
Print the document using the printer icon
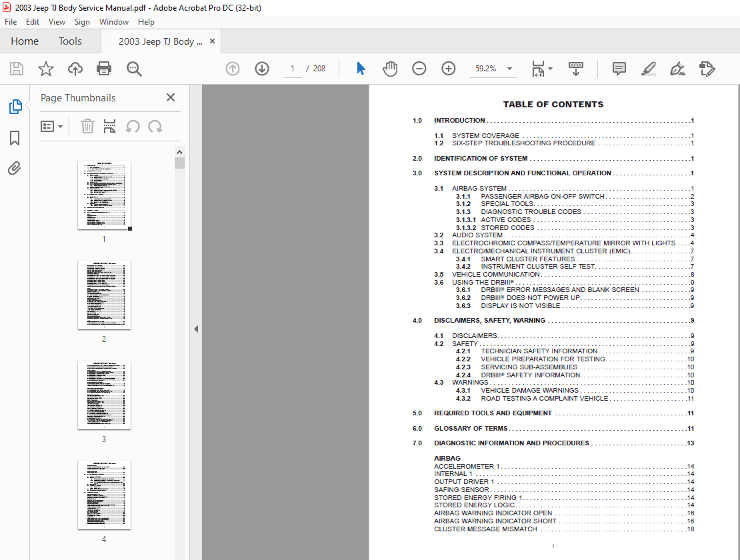pyautogui.click(x=104, y=69)
